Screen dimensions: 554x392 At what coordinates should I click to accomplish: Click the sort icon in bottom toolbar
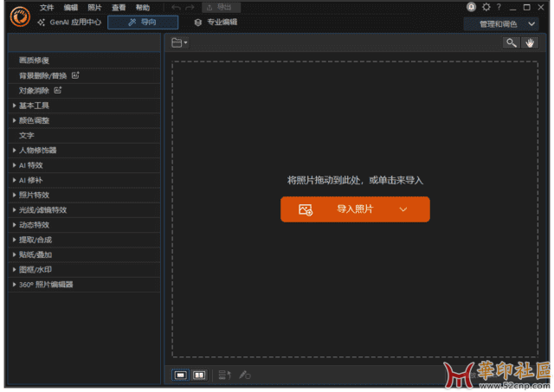(224, 375)
